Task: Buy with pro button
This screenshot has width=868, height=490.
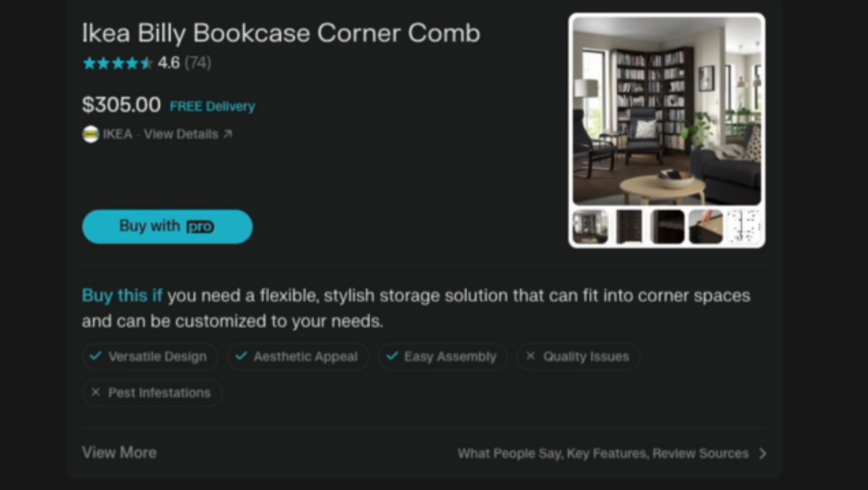Action: pyautogui.click(x=167, y=227)
